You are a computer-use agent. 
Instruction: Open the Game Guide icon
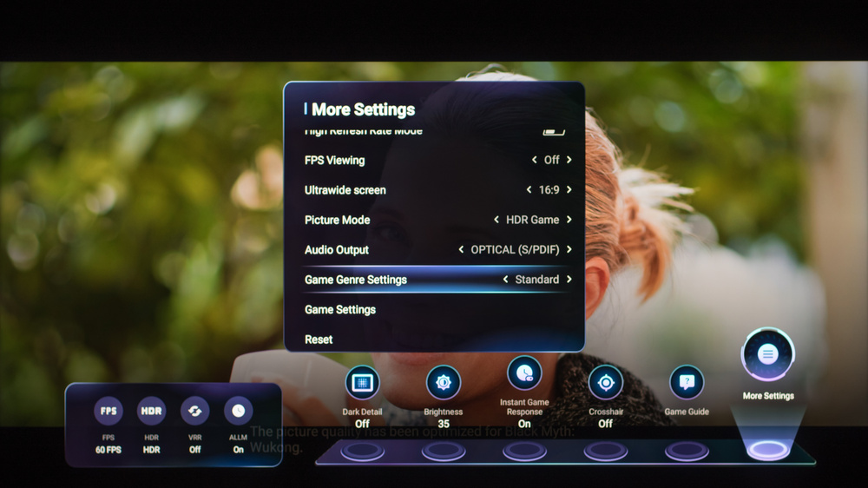tap(687, 383)
